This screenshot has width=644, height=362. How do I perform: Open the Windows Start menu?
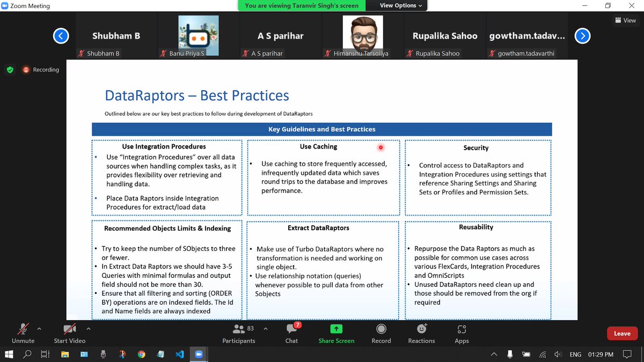click(x=9, y=354)
